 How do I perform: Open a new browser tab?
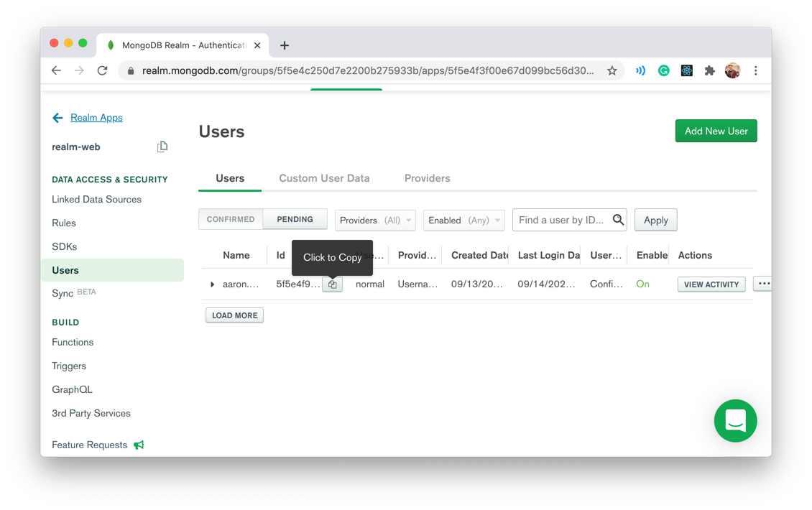coord(285,45)
